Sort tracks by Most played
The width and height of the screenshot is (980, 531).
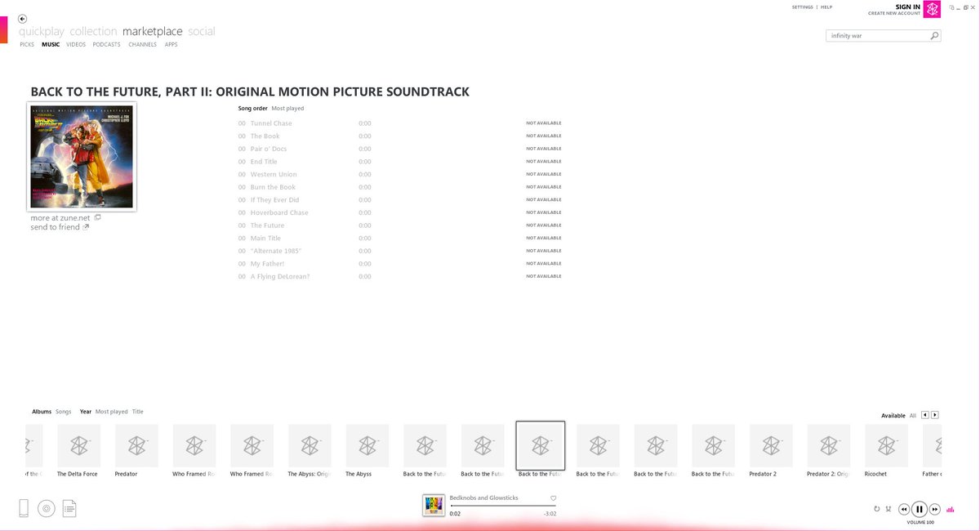pyautogui.click(x=287, y=109)
